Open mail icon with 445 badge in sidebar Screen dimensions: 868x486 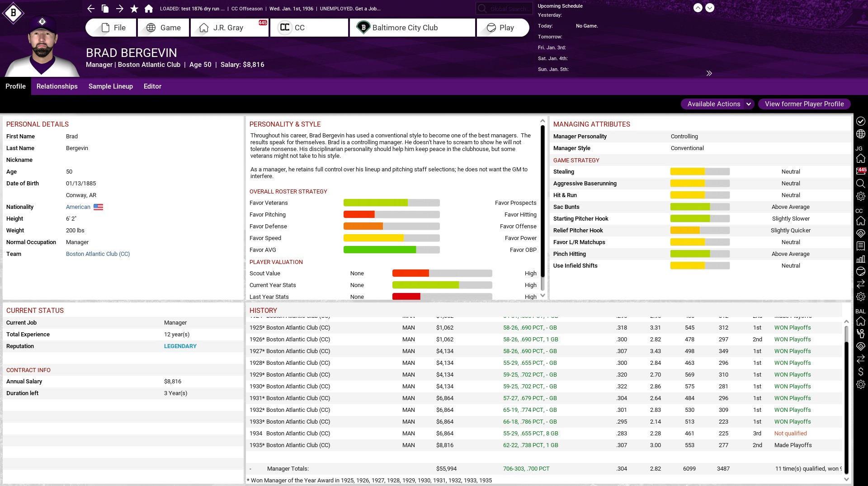pos(860,171)
